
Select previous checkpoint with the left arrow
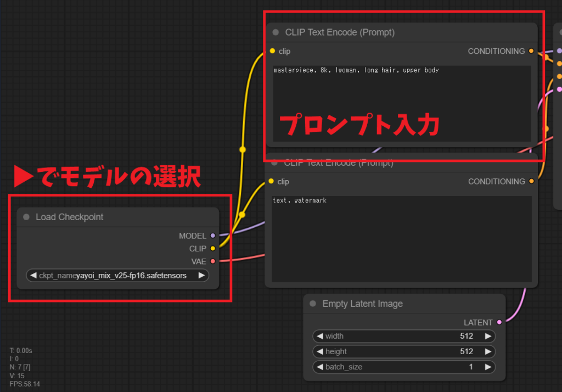tap(33, 276)
